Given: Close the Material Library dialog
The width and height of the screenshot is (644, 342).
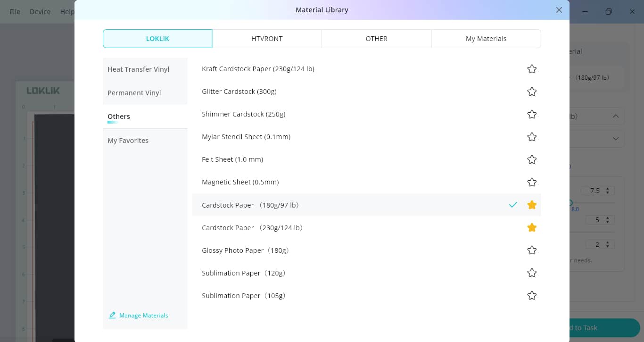Looking at the screenshot, I should (559, 10).
